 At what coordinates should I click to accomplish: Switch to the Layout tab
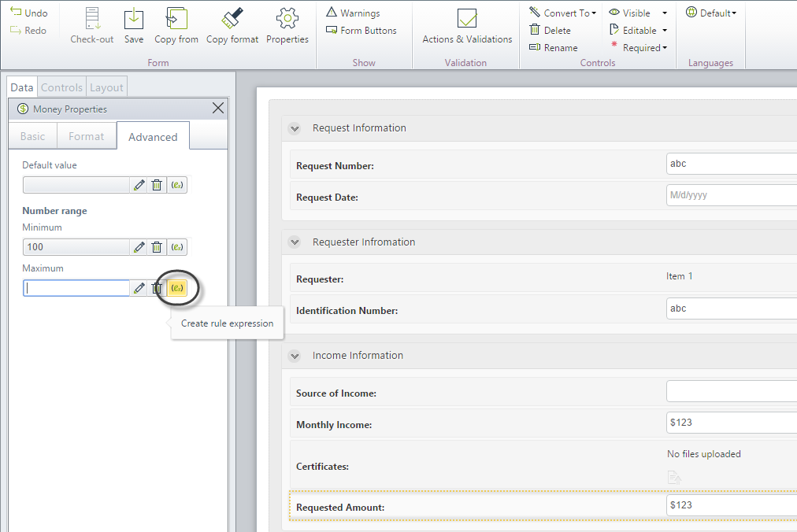click(x=106, y=87)
